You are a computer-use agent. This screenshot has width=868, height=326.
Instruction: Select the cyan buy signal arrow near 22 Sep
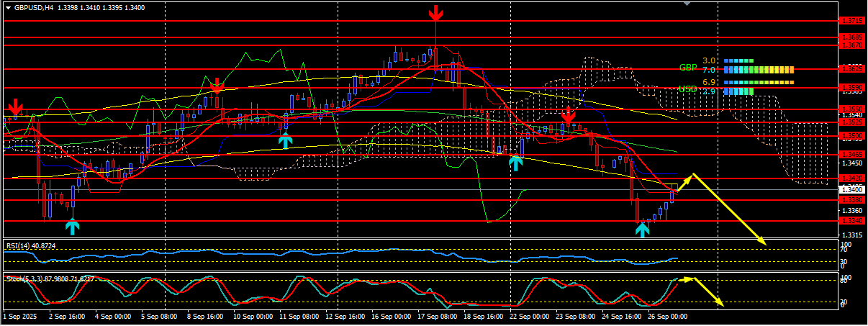click(x=515, y=162)
